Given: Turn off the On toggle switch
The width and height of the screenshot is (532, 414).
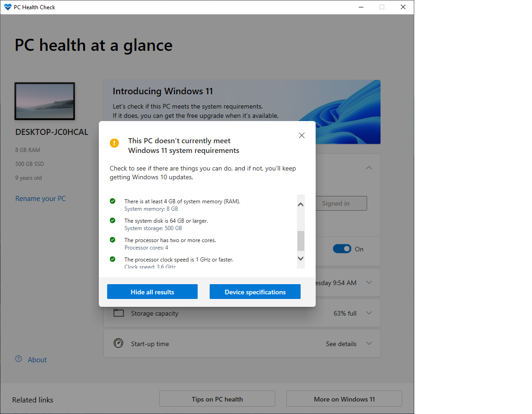Looking at the screenshot, I should 342,249.
